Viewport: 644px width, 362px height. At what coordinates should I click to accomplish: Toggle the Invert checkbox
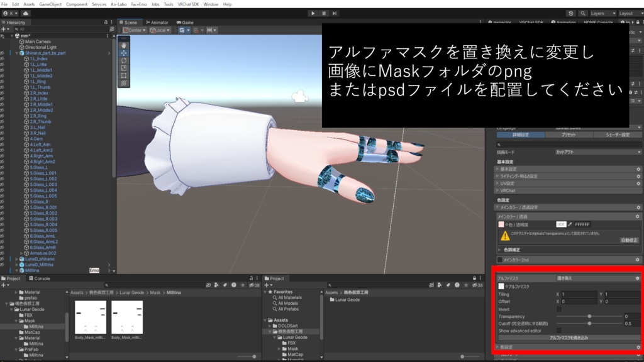click(559, 309)
